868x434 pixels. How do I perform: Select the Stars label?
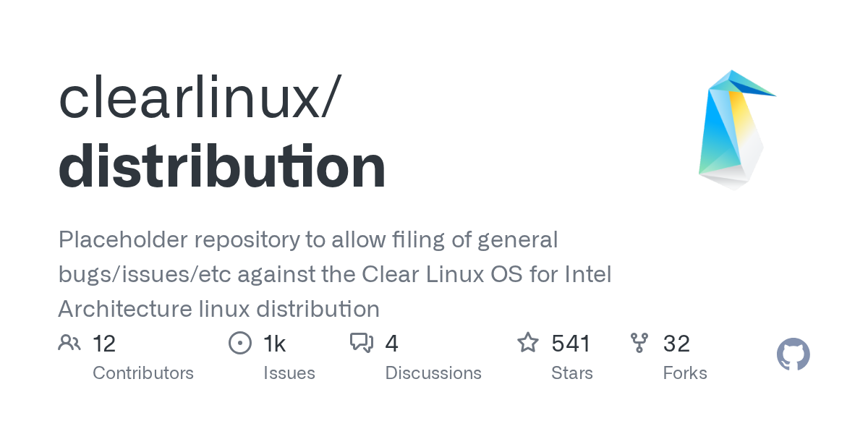(572, 373)
